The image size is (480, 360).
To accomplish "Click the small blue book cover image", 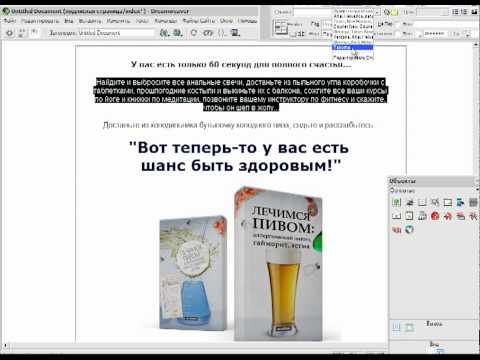I will pyautogui.click(x=193, y=273).
